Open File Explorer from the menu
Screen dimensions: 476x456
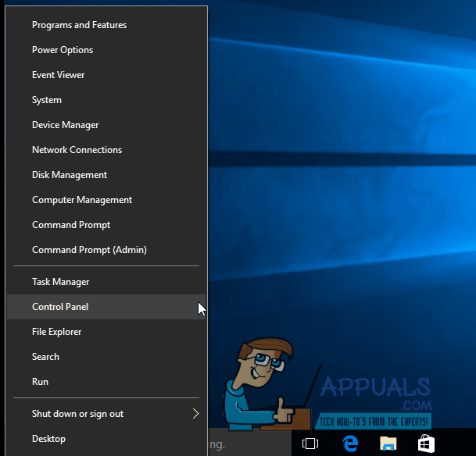pos(106,332)
